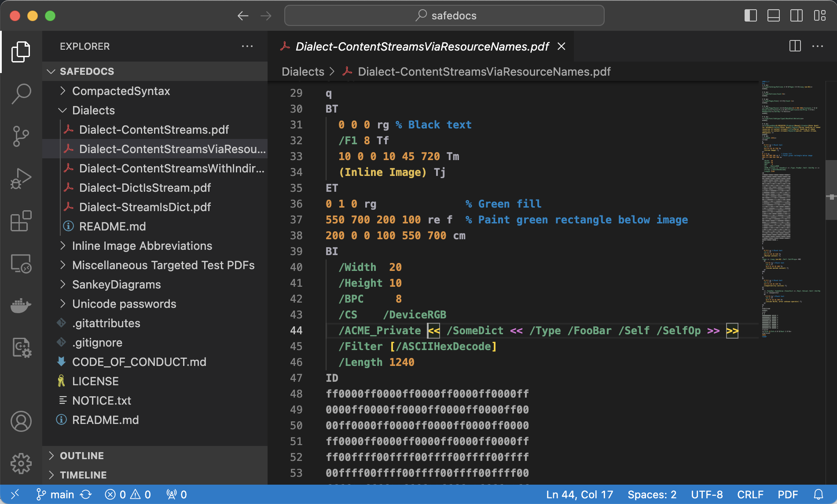837x504 pixels.
Task: Open the Manage gear icon
Action: click(21, 464)
